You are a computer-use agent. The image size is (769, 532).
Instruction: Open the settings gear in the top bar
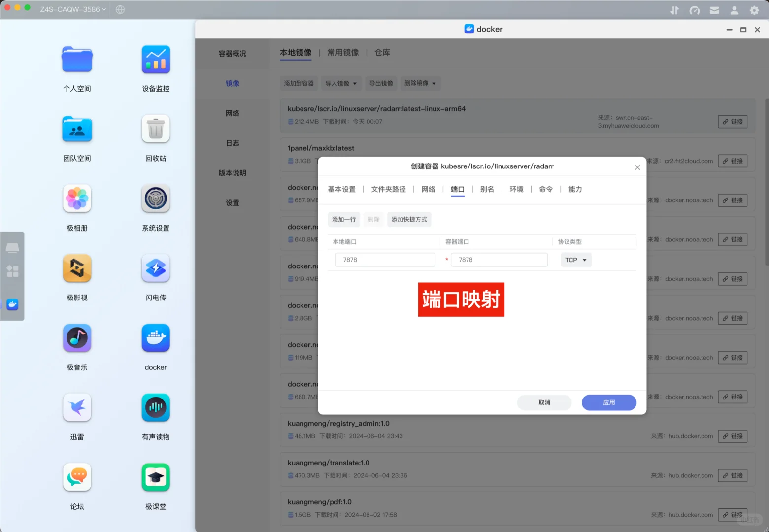754,9
